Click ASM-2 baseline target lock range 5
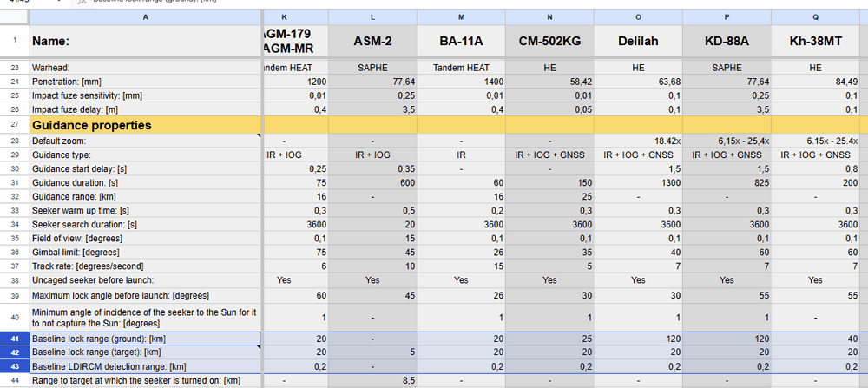 372,352
